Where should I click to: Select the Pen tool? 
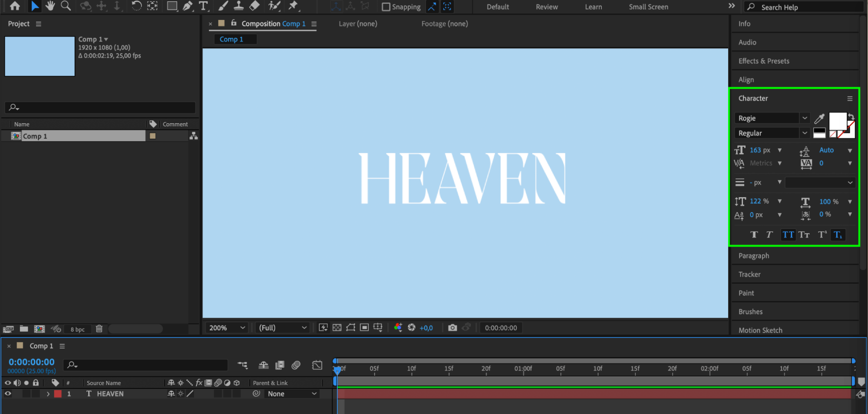click(x=188, y=6)
